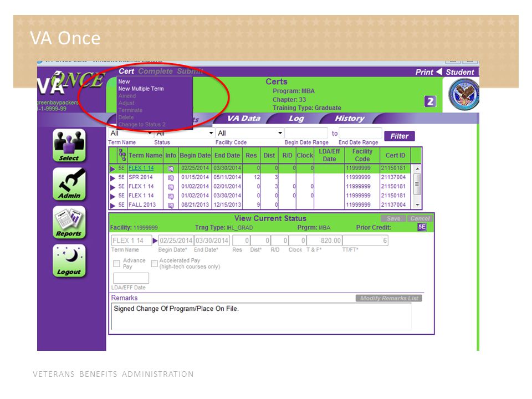Sort by Begin Date column header
The width and height of the screenshot is (532, 399).
(x=195, y=155)
